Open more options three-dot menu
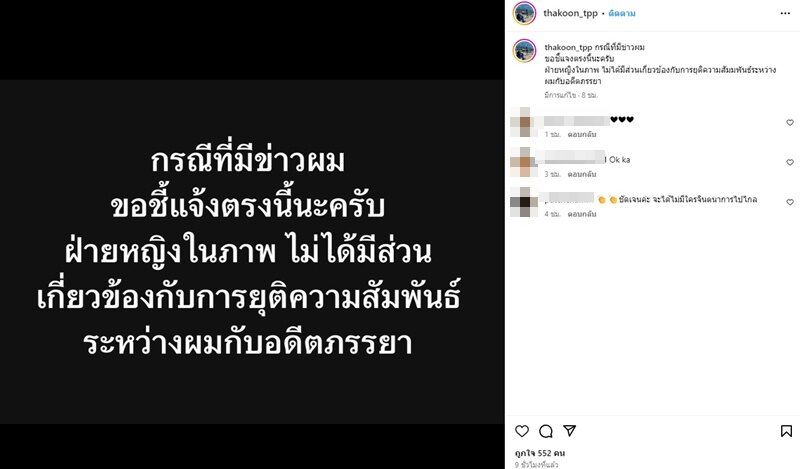This screenshot has height=469, width=800. (785, 13)
